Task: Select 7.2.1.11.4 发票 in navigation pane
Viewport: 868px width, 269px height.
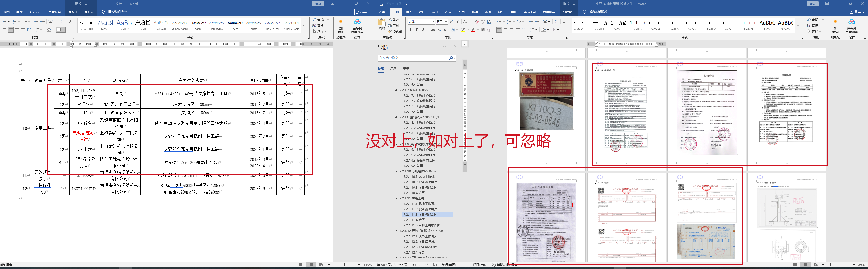Action: coord(414,220)
